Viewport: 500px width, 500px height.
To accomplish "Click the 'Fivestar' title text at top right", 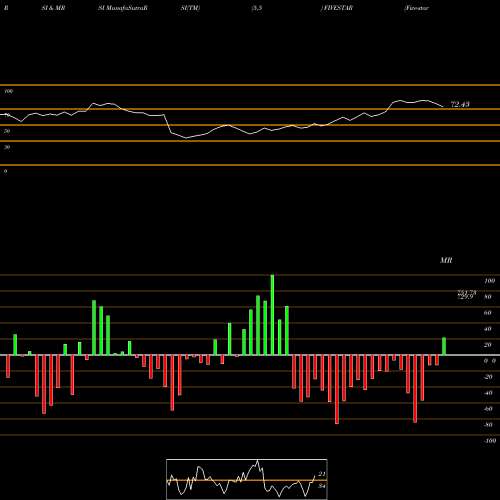I will coord(416,8).
